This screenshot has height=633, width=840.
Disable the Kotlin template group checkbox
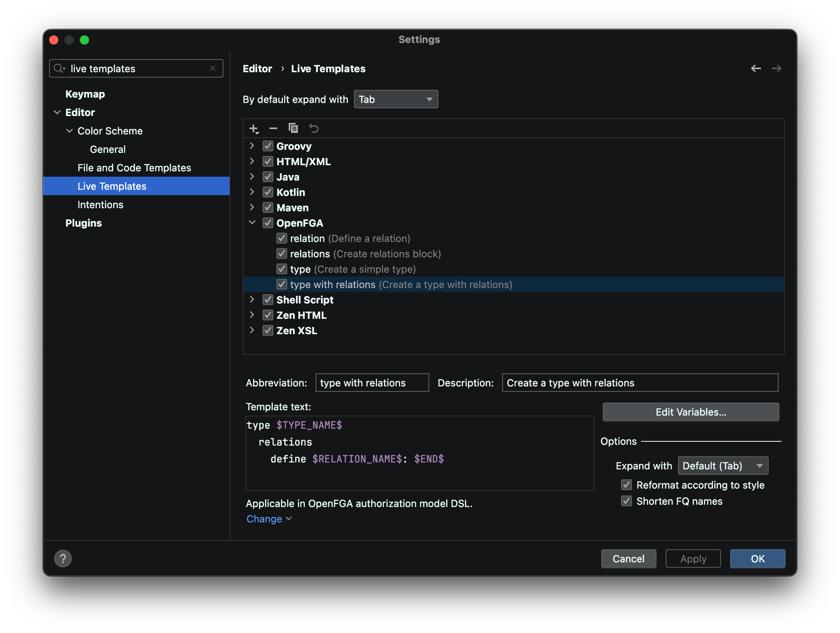click(x=268, y=192)
